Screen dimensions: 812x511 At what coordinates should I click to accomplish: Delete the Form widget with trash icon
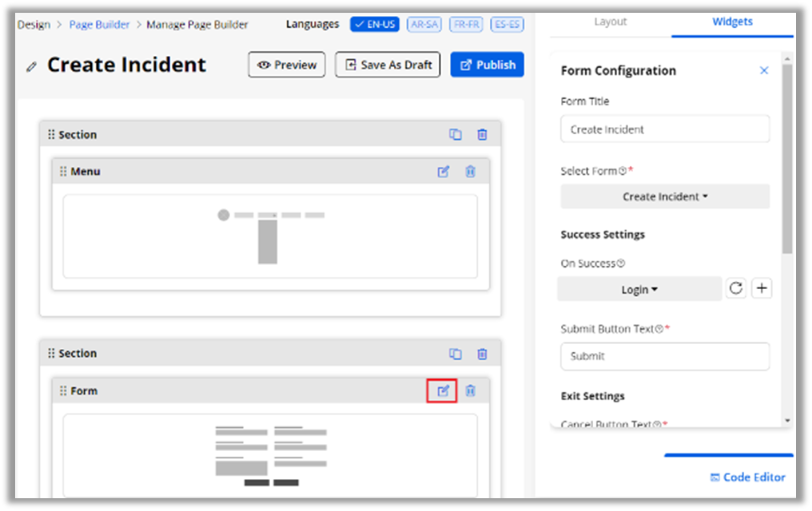[x=471, y=390]
